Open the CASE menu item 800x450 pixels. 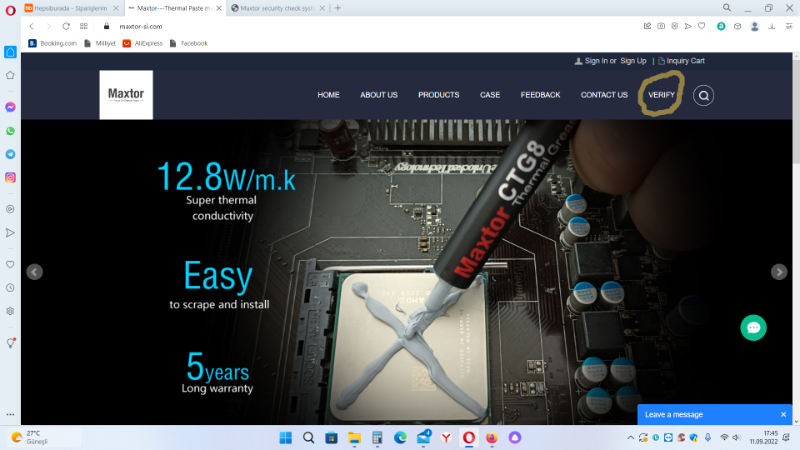click(x=490, y=95)
